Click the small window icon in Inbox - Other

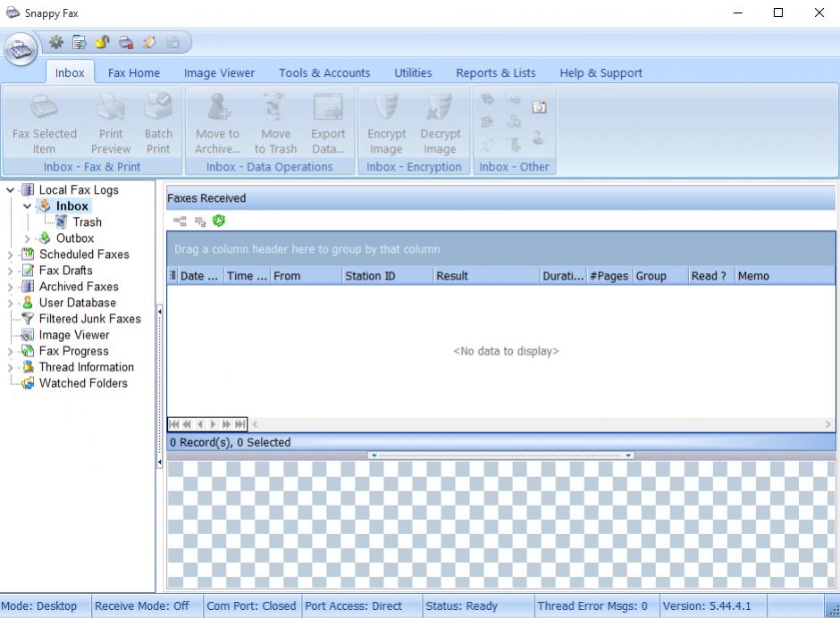539,107
